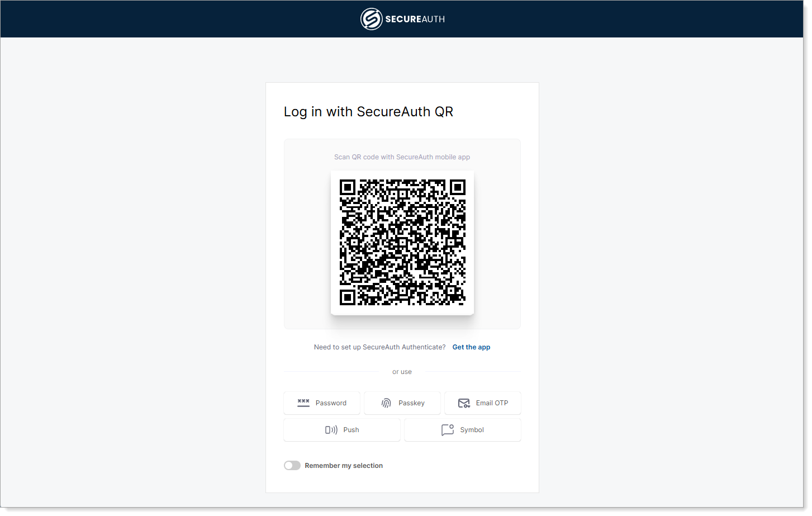Viewport: 812px width, 516px height.
Task: Enable the Remember my selection switch
Action: 292,465
